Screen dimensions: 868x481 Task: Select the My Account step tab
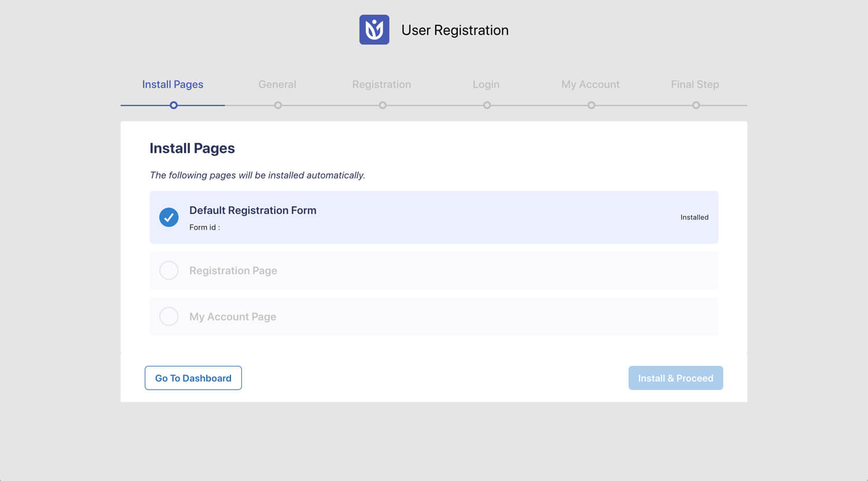point(590,84)
